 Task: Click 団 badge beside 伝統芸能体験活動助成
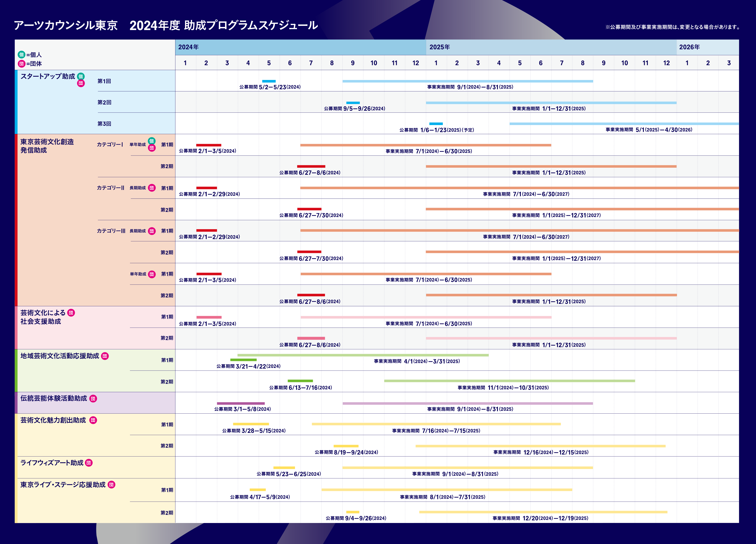(93, 398)
